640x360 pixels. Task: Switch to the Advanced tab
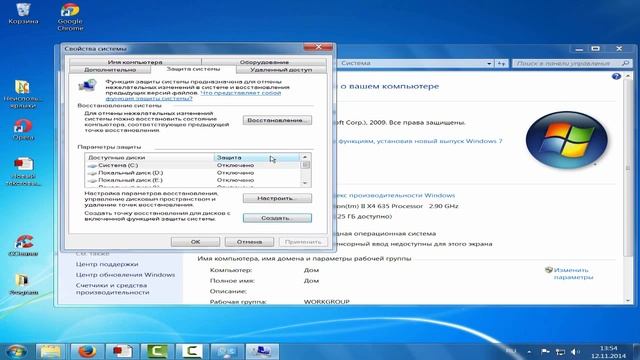[x=110, y=70]
